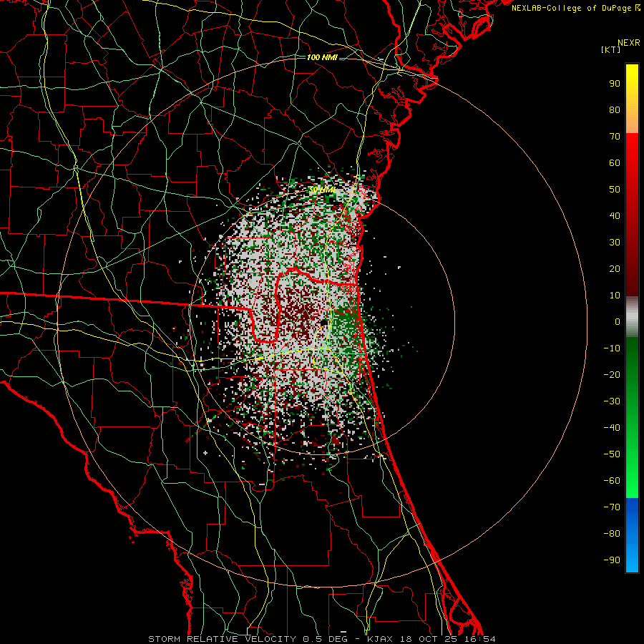
Task: Click the -30 knot scale label
Action: click(612, 401)
